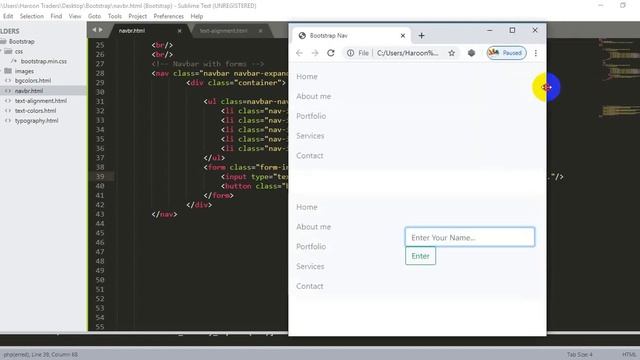This screenshot has width=640, height=360.
Task: Open the Goto menu
Action: 94,16
